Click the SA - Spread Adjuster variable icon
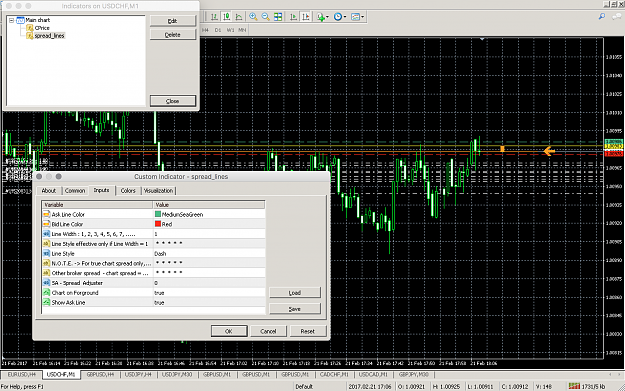Screen dimensions: 625x391 46,283
